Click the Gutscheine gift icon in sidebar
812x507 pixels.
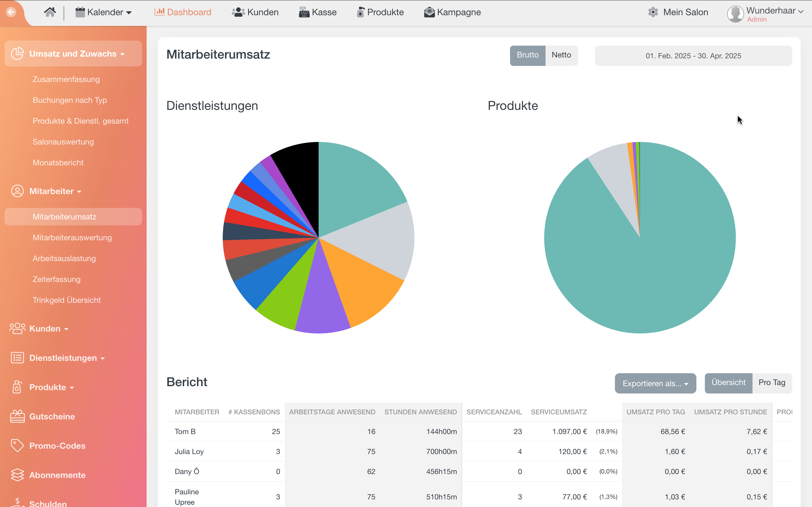click(17, 417)
